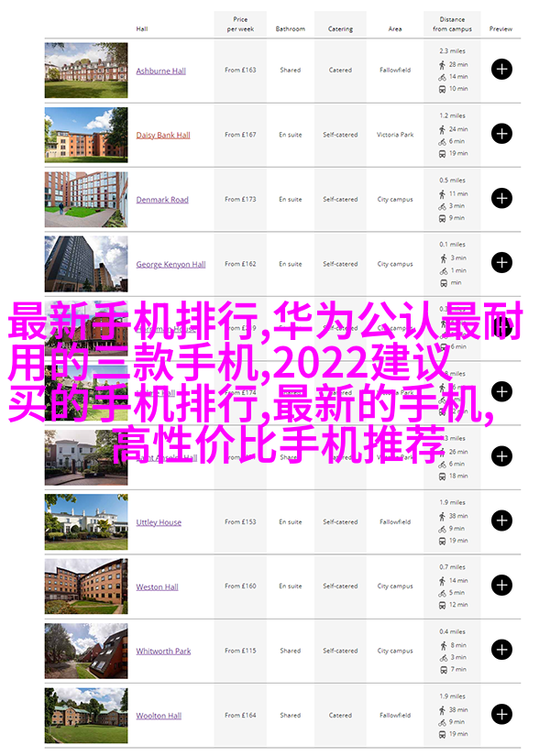Image resolution: width=550 pixels, height=756 pixels.
Task: Click the Woolton Hall name link
Action: [x=159, y=716]
